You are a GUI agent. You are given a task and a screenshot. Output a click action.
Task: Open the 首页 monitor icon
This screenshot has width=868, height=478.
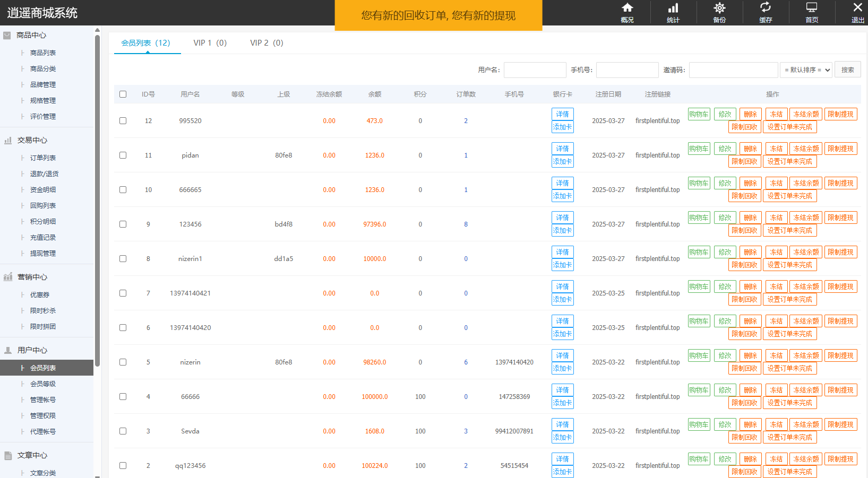(811, 8)
